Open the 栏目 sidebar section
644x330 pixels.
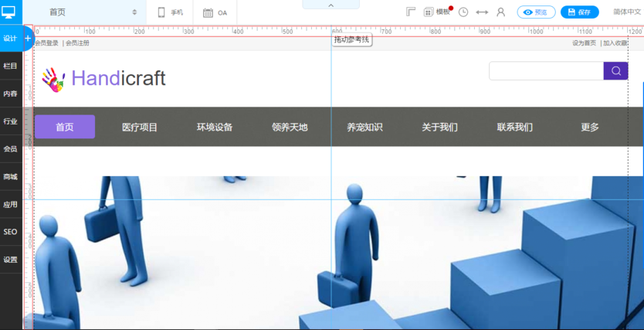pyautogui.click(x=10, y=66)
